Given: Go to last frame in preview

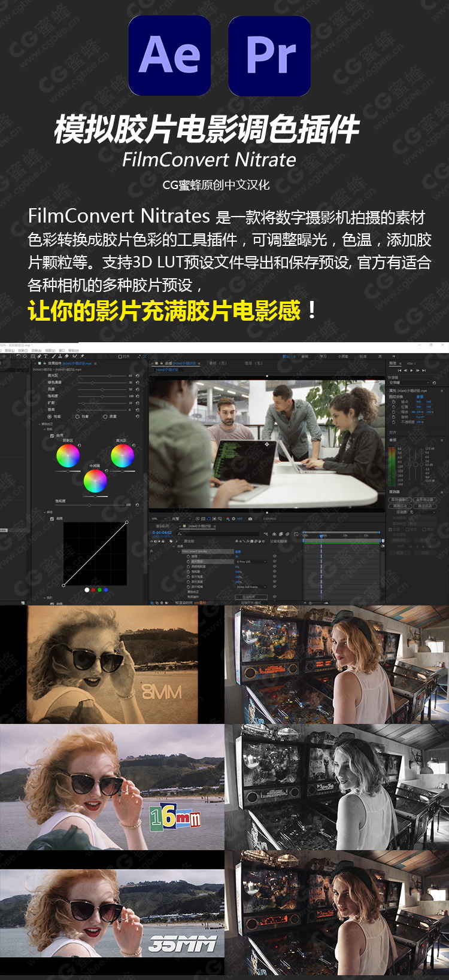Looking at the screenshot, I should tap(424, 370).
